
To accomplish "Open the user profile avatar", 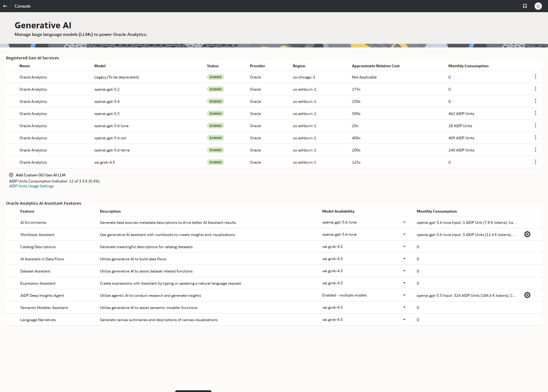I will (x=538, y=6).
